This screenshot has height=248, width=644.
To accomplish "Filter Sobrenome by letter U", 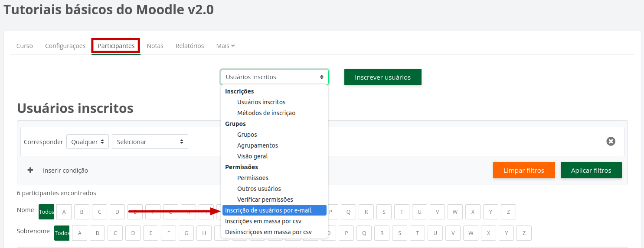I will point(435,233).
